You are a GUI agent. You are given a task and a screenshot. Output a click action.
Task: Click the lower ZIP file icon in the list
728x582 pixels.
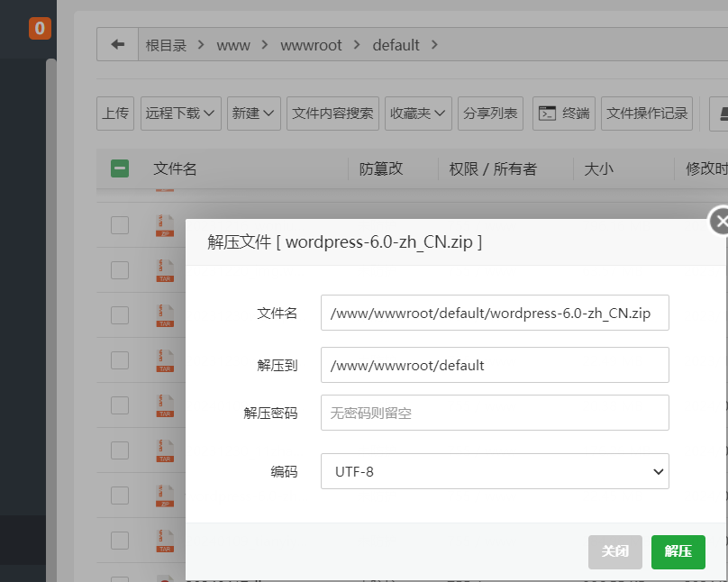pyautogui.click(x=165, y=496)
